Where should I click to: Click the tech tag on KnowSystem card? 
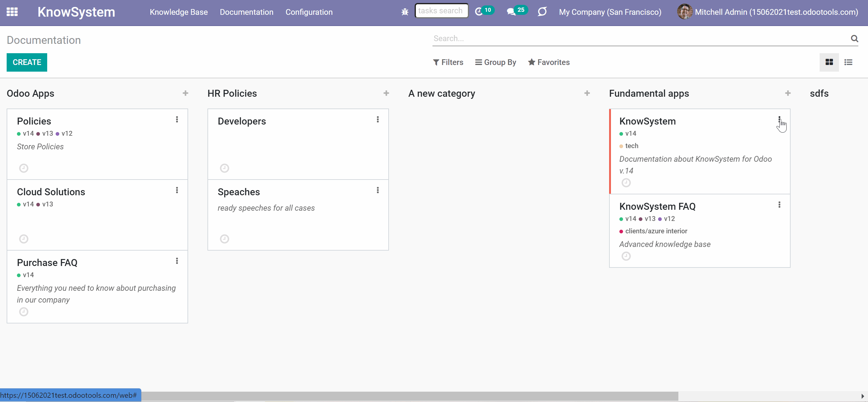pyautogui.click(x=629, y=146)
